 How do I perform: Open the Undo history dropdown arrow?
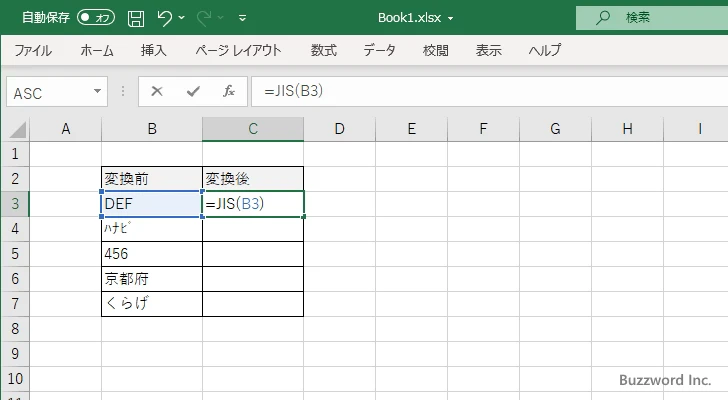(182, 18)
